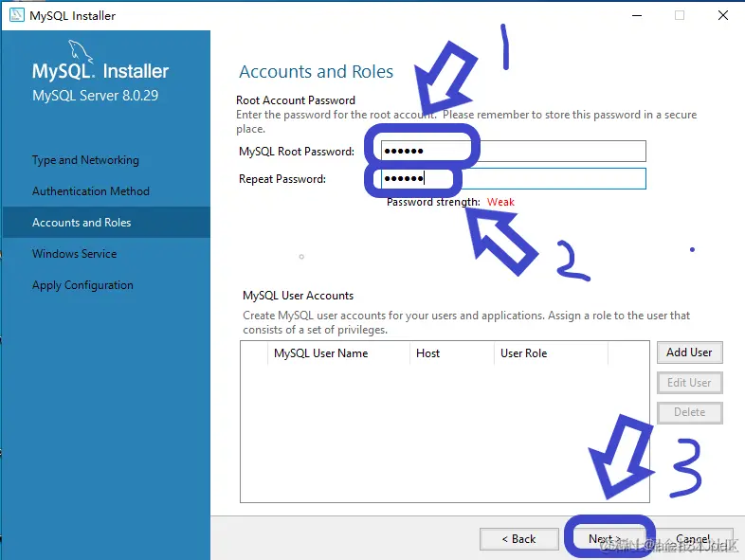Click the disabled Edit User button
The height and width of the screenshot is (560, 745).
(x=689, y=383)
